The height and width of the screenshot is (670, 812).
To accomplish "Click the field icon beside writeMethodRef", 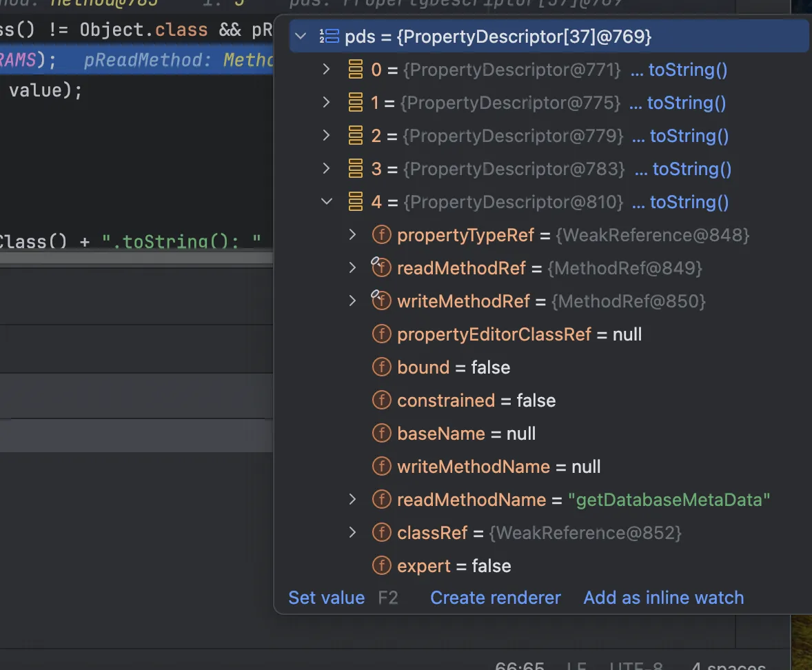I will click(x=381, y=301).
